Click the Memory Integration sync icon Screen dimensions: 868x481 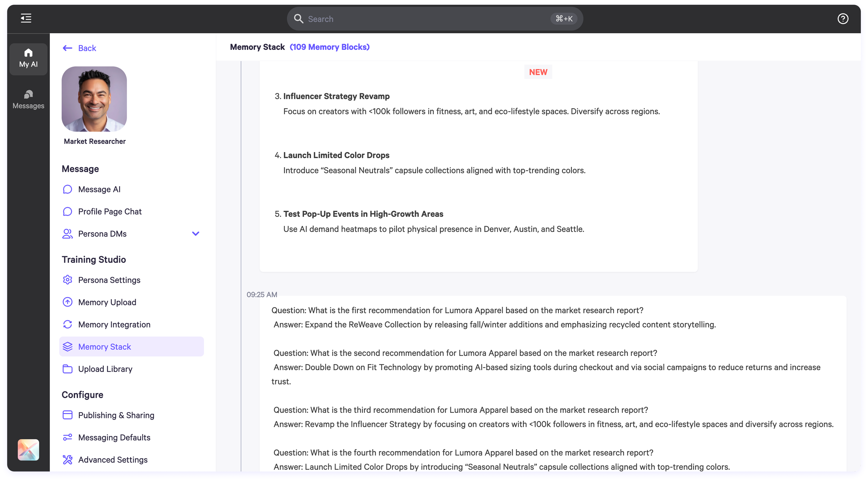coord(67,324)
